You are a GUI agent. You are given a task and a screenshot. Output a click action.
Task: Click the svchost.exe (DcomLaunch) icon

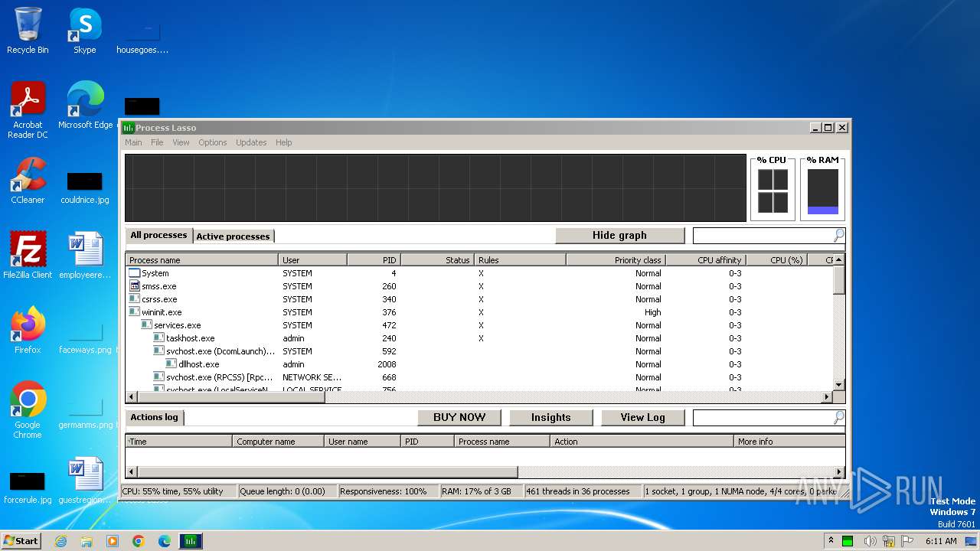tap(159, 351)
